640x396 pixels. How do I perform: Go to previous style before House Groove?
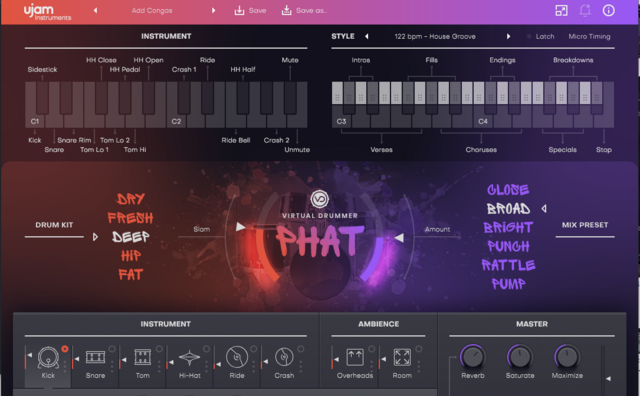coord(367,36)
